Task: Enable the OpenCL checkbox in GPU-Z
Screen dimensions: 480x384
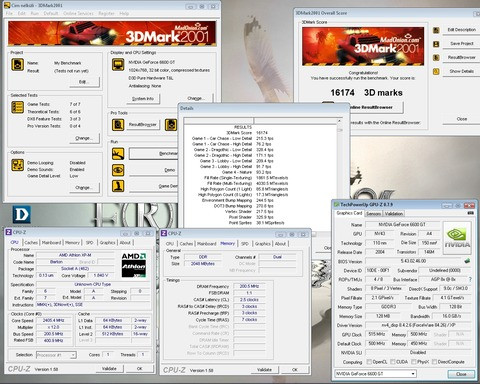Action: point(369,362)
